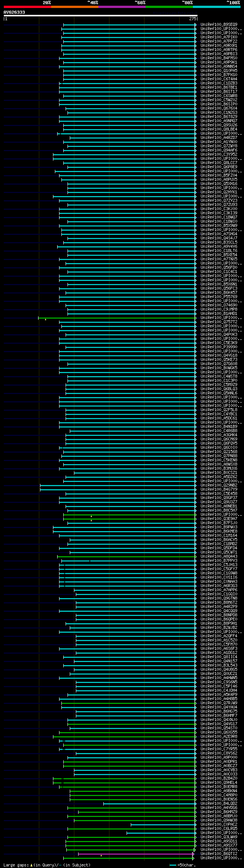The width and height of the screenshot is (244, 868).
Task: Open hit UniRef100_A9NNS4
Action: click(219, 66)
